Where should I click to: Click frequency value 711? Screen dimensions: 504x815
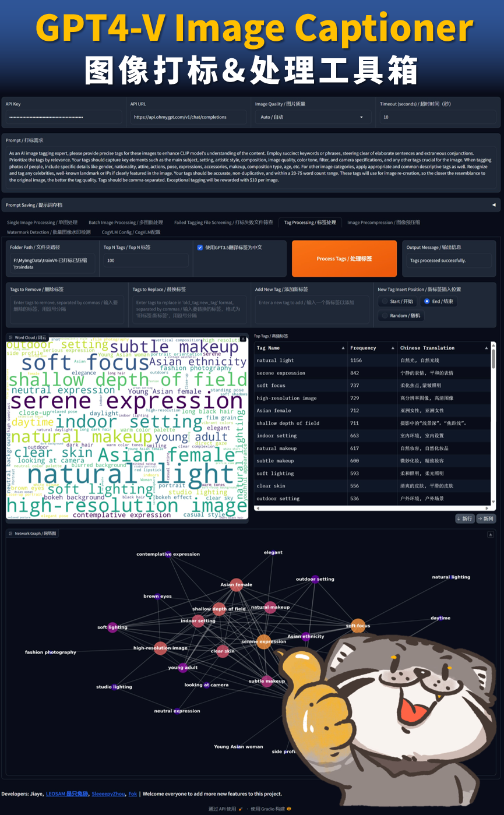pos(372,423)
